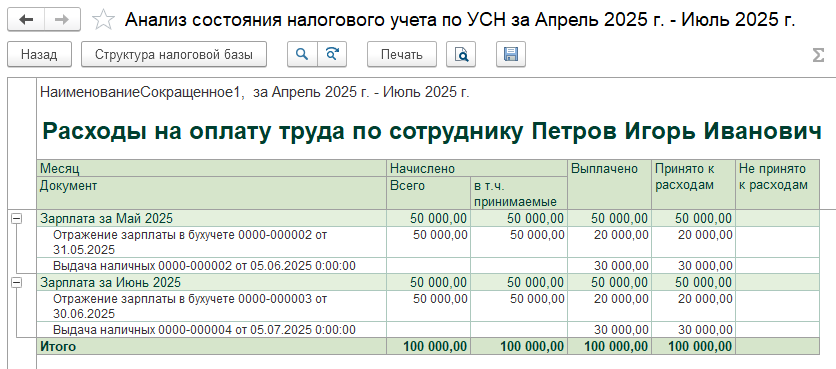Open Отражение зарплаты в бухучете 0000-000003

[212, 306]
